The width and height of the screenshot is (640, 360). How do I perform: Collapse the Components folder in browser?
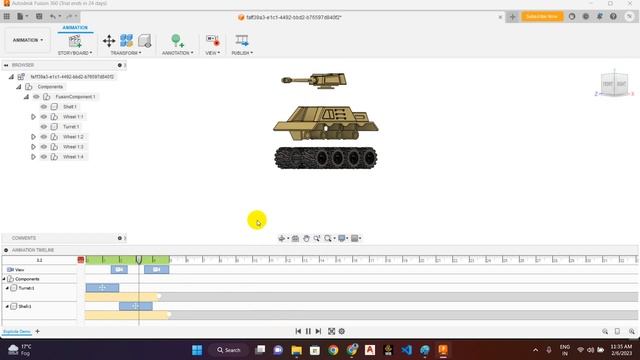pos(19,87)
